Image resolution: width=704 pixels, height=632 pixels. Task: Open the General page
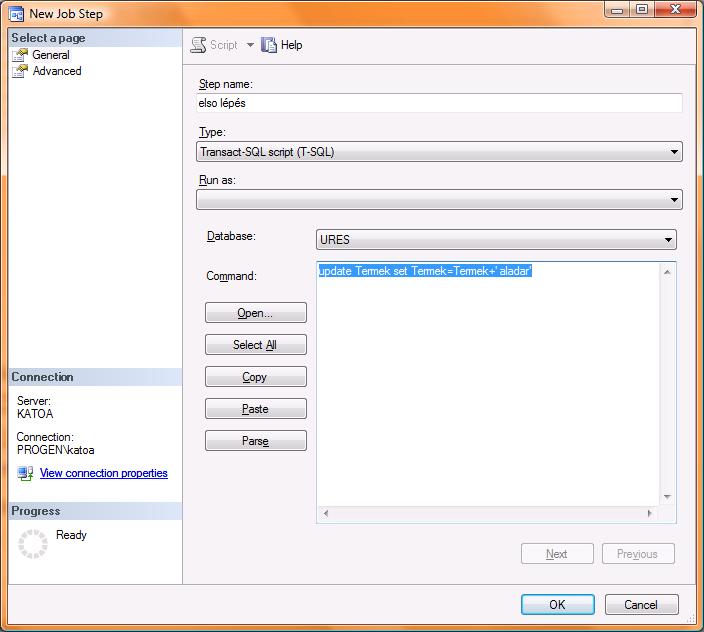click(x=51, y=55)
